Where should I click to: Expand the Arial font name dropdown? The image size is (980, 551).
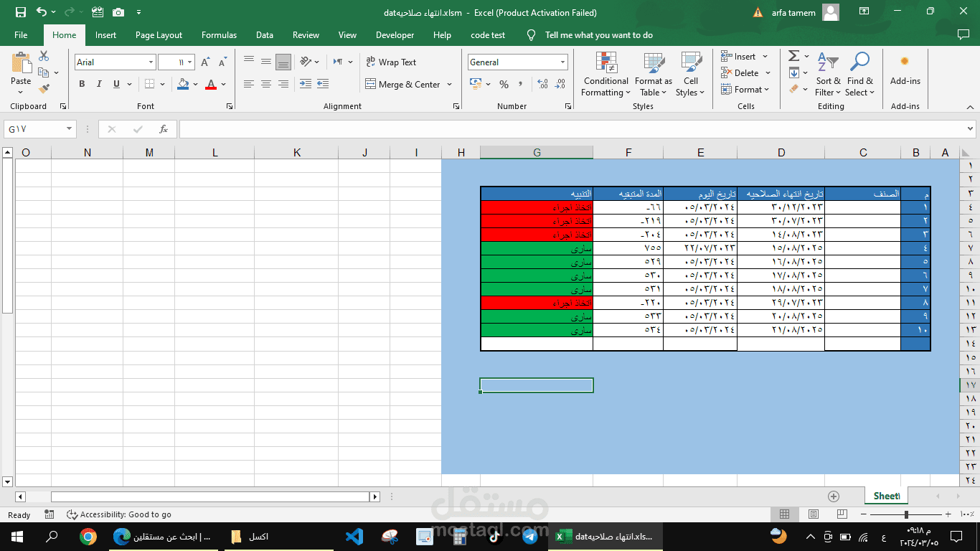(x=151, y=62)
